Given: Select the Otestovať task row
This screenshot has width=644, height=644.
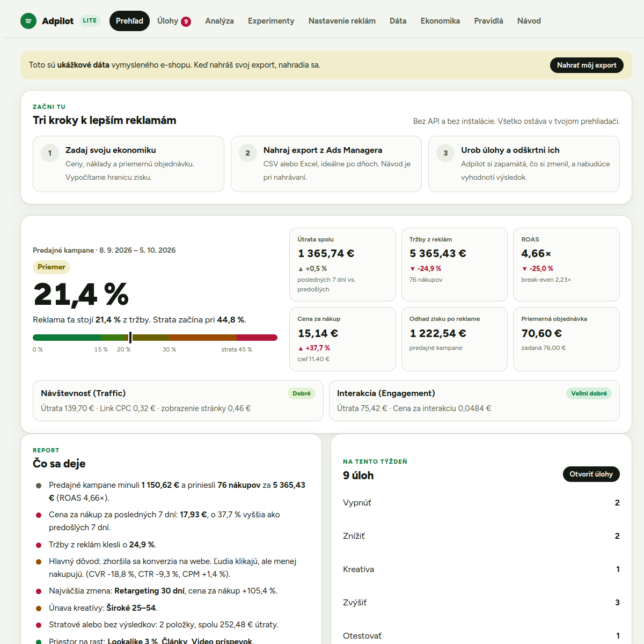Looking at the screenshot, I should click(x=481, y=636).
